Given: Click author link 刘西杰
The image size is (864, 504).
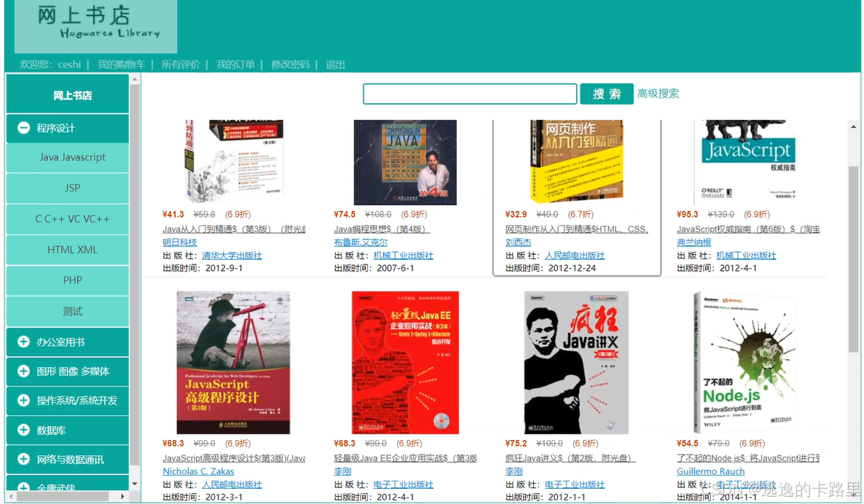Looking at the screenshot, I should click(518, 243).
